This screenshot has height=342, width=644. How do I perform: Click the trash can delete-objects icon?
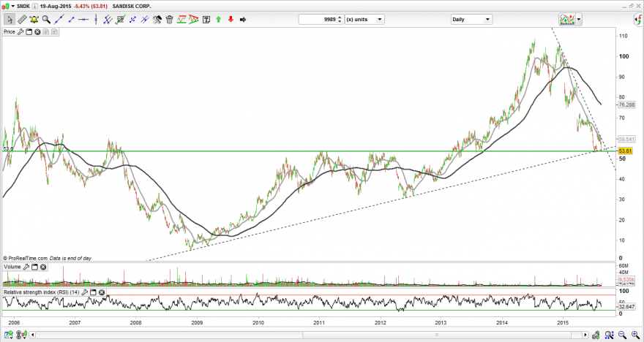tap(169, 19)
